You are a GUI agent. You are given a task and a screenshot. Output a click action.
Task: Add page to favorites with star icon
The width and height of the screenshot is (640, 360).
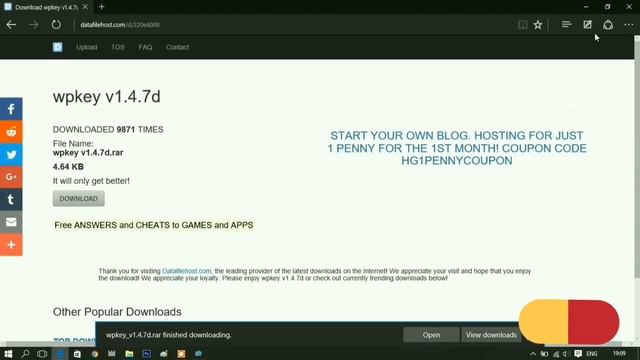538,25
